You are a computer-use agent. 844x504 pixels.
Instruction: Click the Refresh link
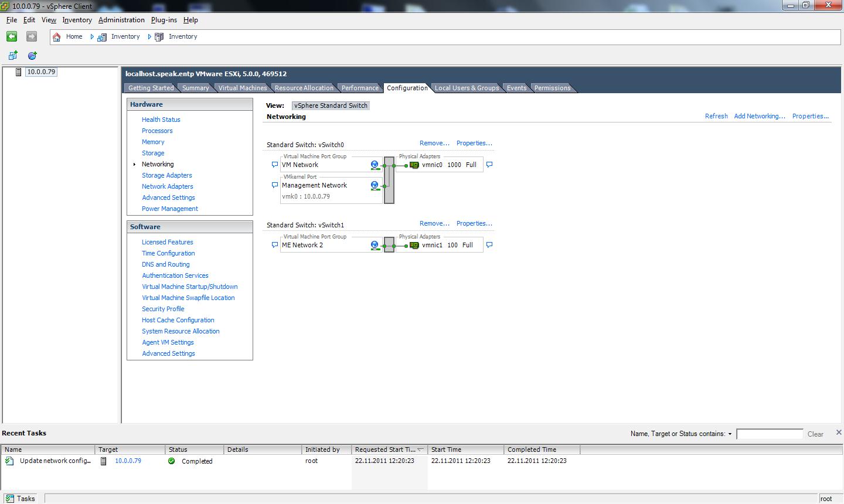click(x=716, y=116)
